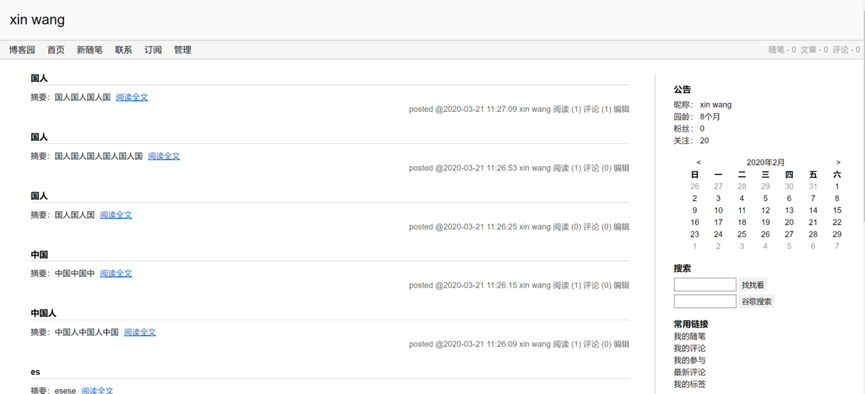The width and height of the screenshot is (865, 394).
Task: Click 阅读全文 after 中国人中国人中国 summary
Action: click(140, 332)
